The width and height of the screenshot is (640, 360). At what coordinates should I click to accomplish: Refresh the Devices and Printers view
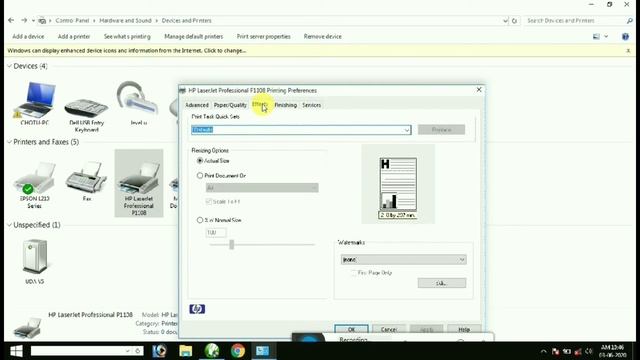click(x=515, y=20)
